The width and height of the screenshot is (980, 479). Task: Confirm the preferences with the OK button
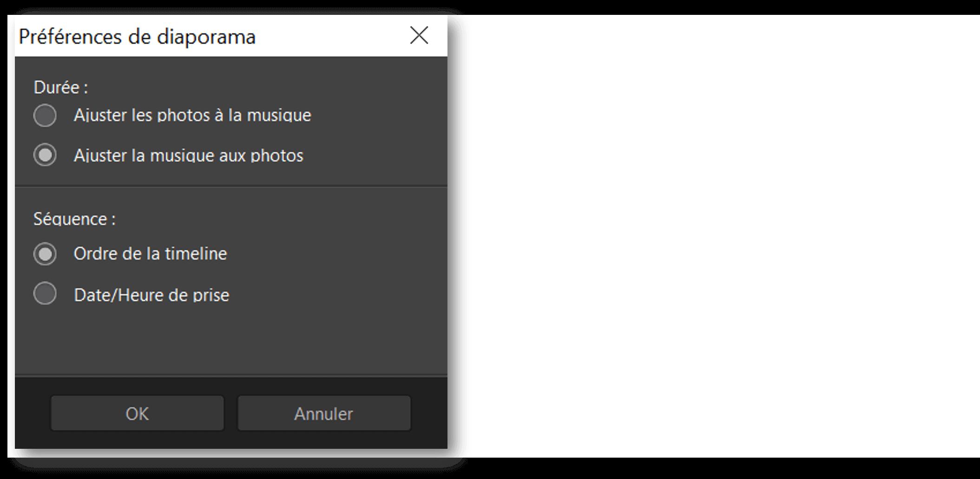(137, 413)
